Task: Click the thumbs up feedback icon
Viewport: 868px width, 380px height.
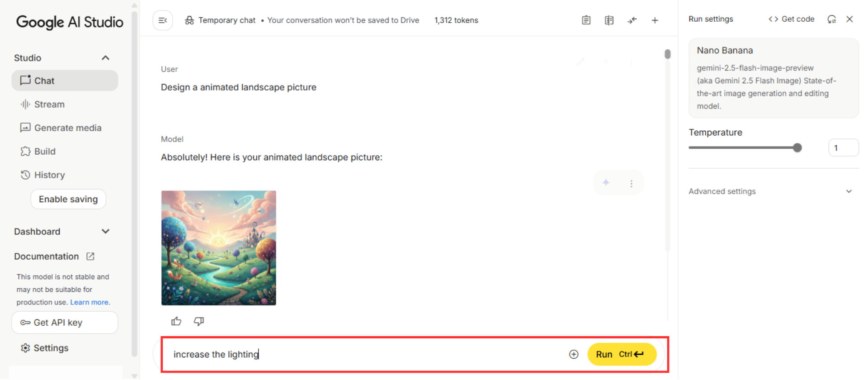Action: click(x=176, y=321)
